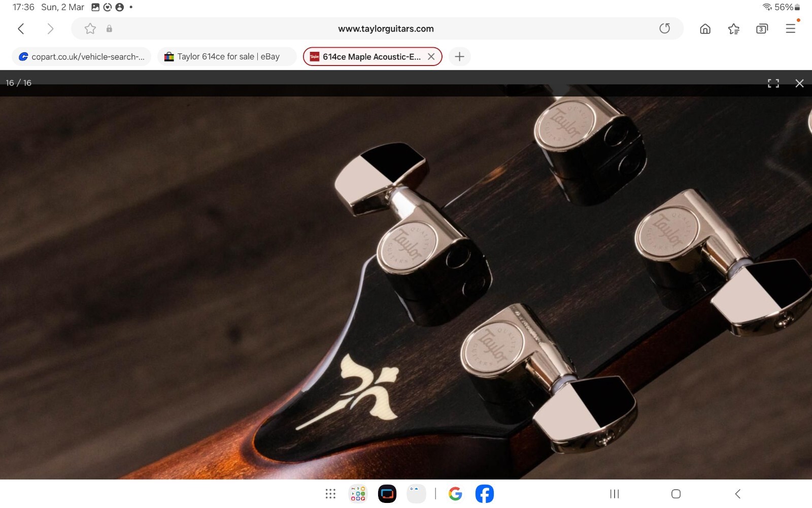Enter fullscreen for the image gallery

(773, 83)
